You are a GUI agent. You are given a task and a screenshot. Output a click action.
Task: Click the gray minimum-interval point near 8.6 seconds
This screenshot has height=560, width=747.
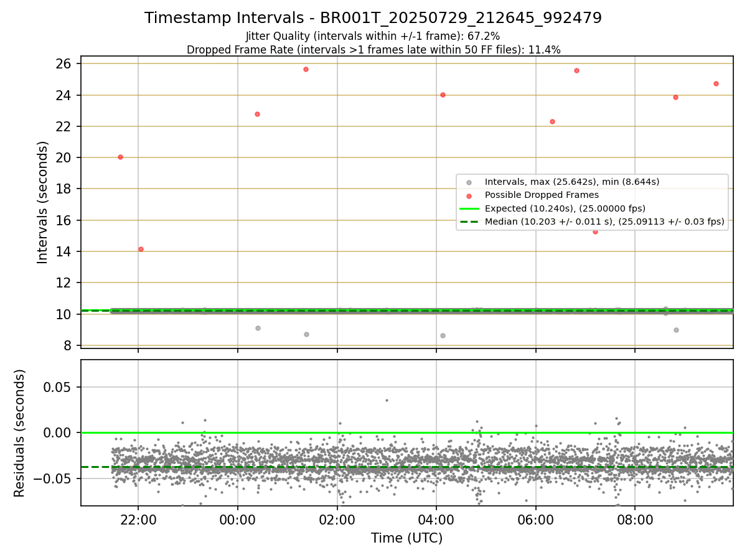(x=443, y=335)
